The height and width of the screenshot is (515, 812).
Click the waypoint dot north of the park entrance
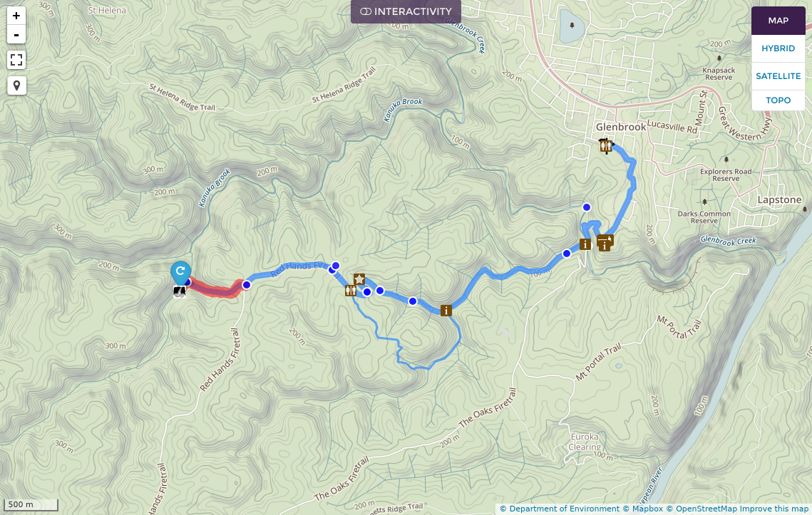pos(586,207)
